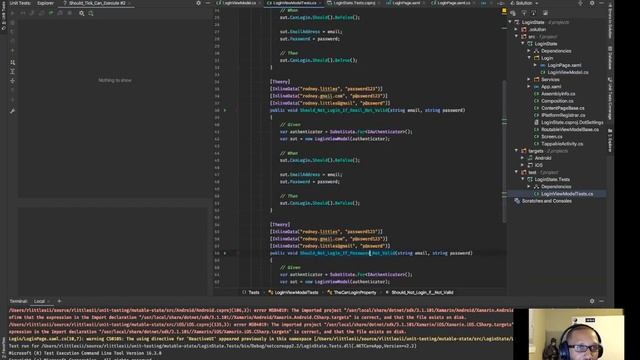Open LoginViewModel.cs editor tab
This screenshot has width=640, height=360.
239,3
